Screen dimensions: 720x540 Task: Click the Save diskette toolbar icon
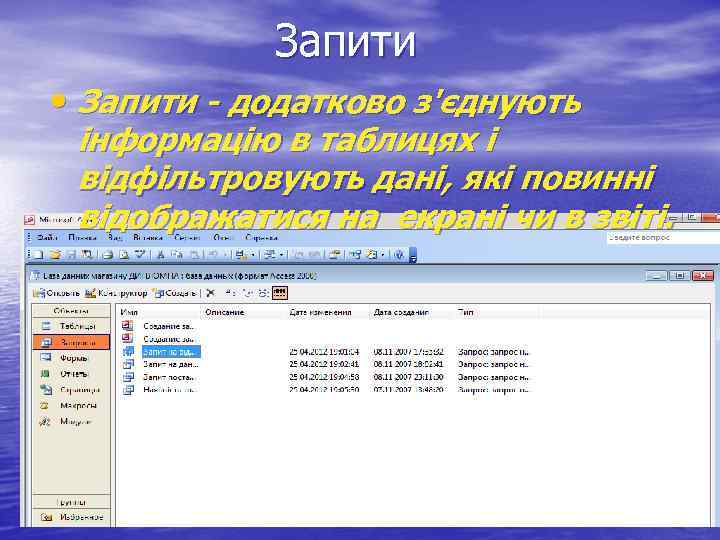click(x=71, y=254)
